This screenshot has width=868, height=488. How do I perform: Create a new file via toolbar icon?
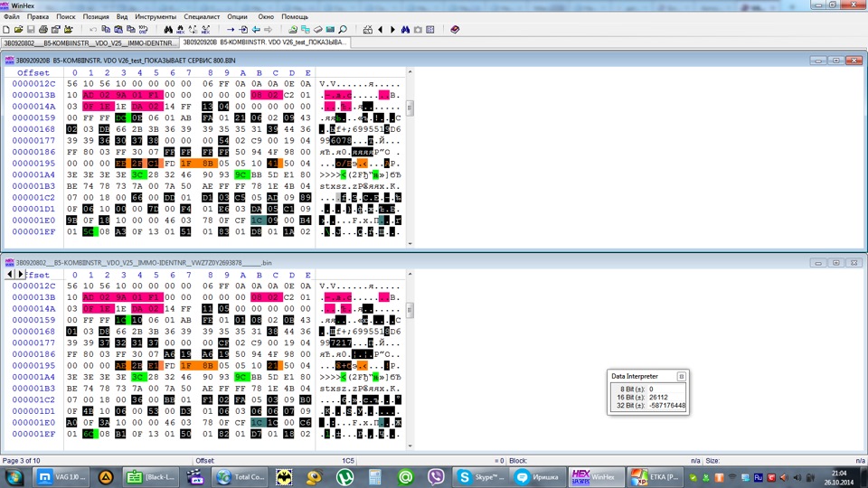coord(6,29)
